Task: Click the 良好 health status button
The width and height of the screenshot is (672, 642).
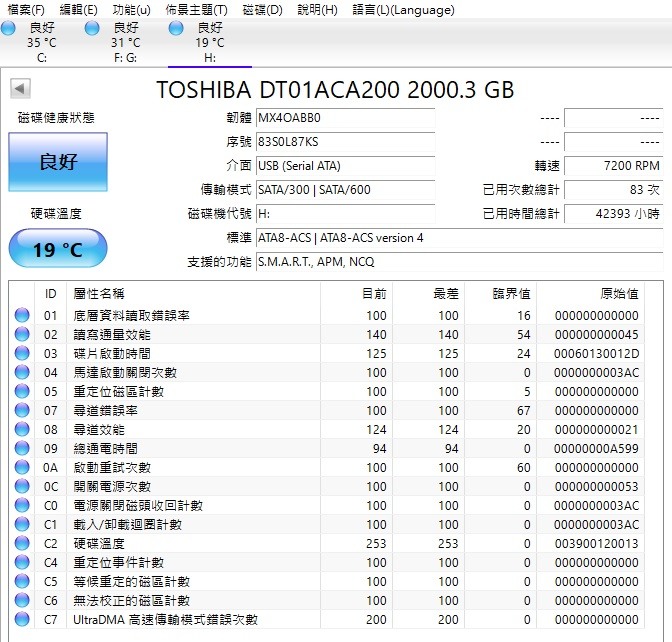Action: 58,162
